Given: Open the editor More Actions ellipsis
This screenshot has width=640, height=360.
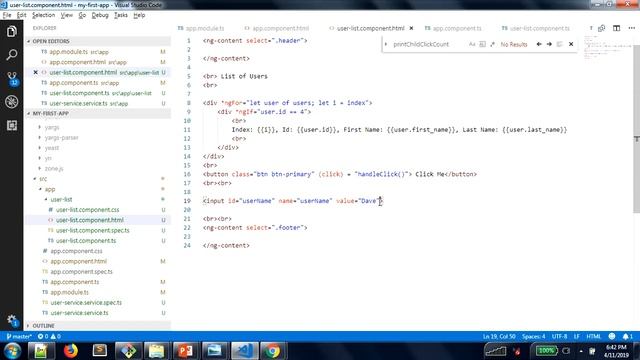Looking at the screenshot, I should pyautogui.click(x=631, y=28).
